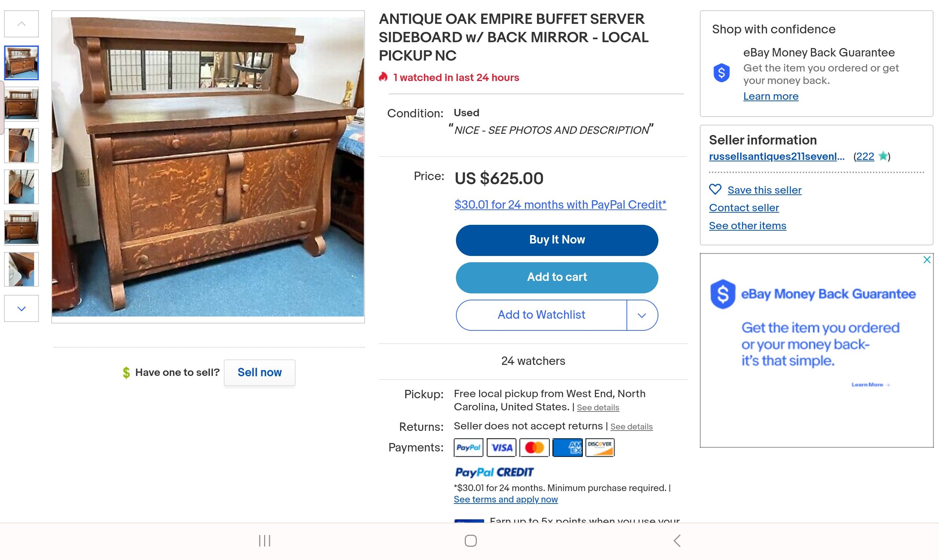The width and height of the screenshot is (939, 560).
Task: Select the second sideboard thumbnail
Action: (22, 104)
